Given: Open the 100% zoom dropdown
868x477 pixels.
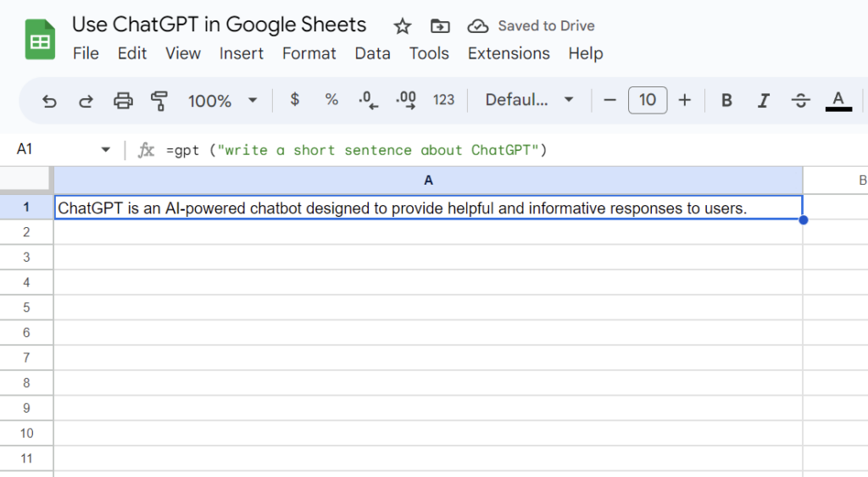Looking at the screenshot, I should pos(222,101).
